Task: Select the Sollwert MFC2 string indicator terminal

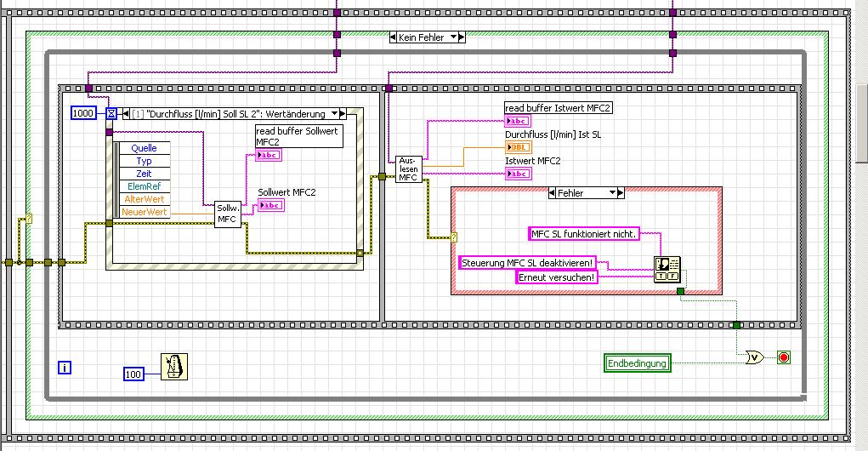Action: click(x=271, y=205)
